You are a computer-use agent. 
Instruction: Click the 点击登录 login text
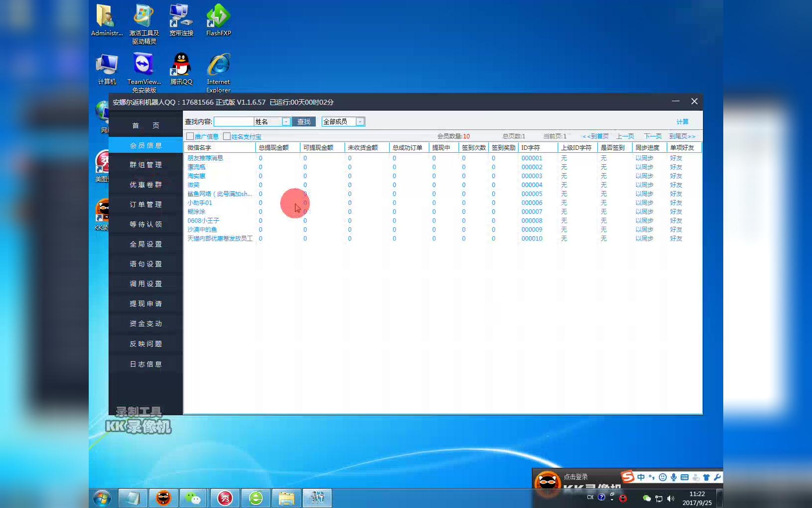coord(576,477)
